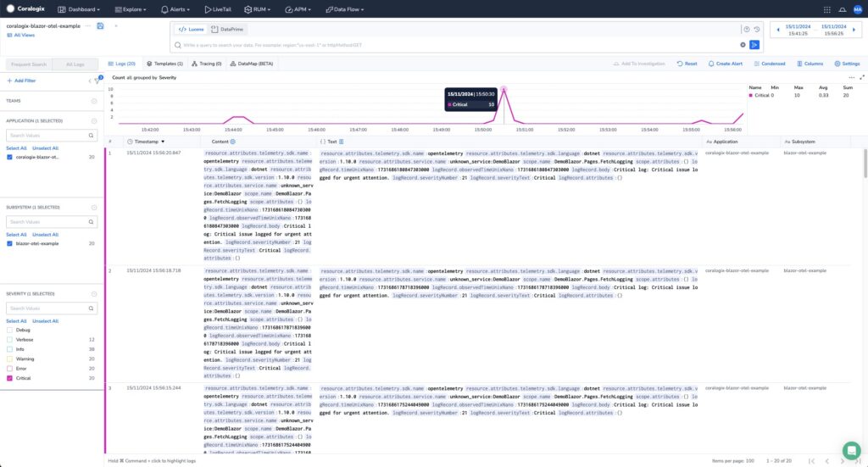Click the chart peak marker at 15:50:30

(504, 89)
